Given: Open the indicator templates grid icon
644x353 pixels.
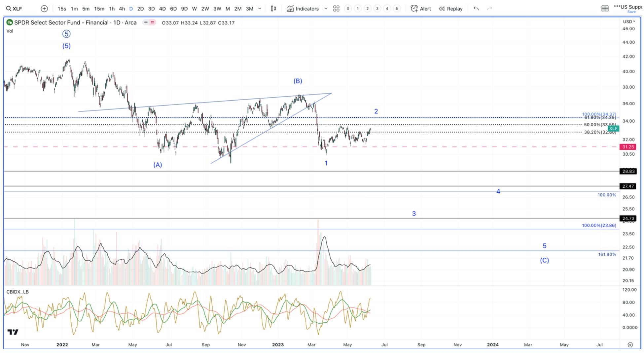Looking at the screenshot, I should click(336, 9).
